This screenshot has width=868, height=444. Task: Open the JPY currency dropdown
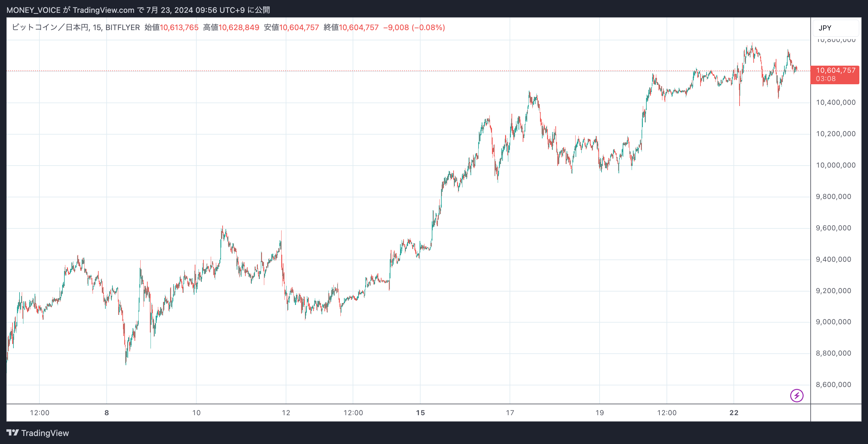tap(835, 28)
